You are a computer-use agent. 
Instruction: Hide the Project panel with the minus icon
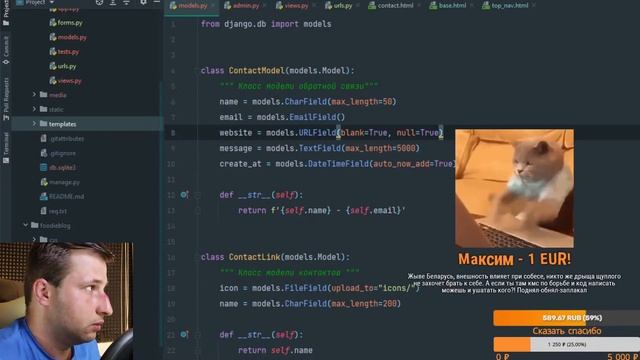click(x=156, y=2)
